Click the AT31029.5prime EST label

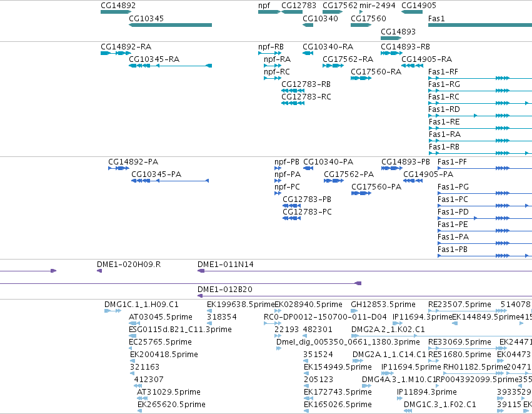click(168, 392)
